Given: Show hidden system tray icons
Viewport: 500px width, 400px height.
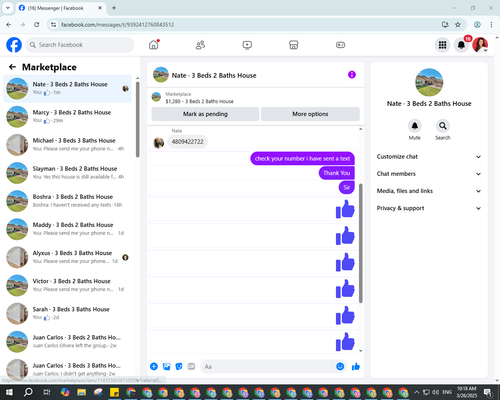Looking at the screenshot, I should tap(416, 392).
